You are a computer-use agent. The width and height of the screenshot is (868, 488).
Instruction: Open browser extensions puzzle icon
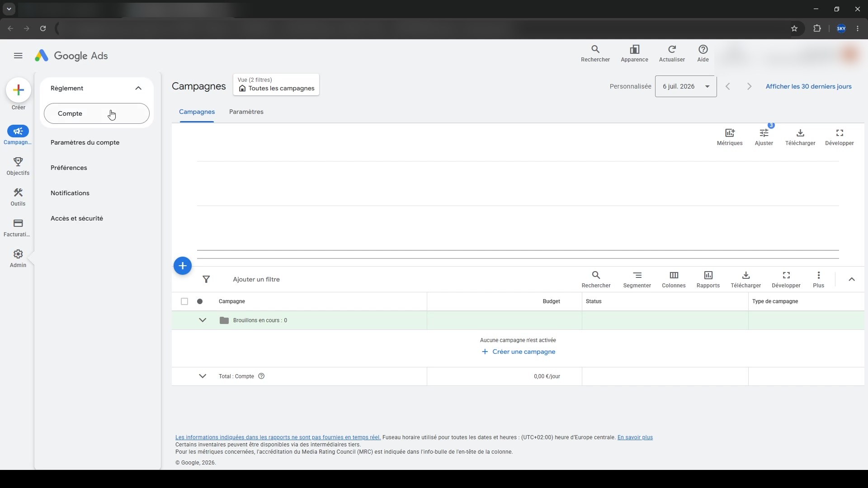click(x=817, y=28)
